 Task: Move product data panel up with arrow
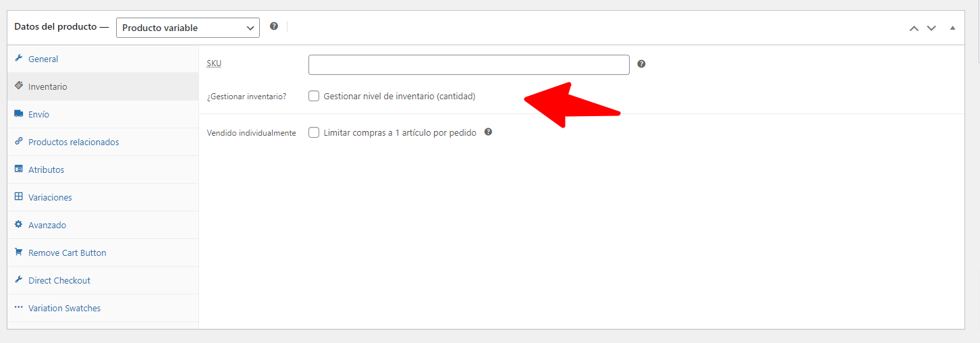(914, 28)
